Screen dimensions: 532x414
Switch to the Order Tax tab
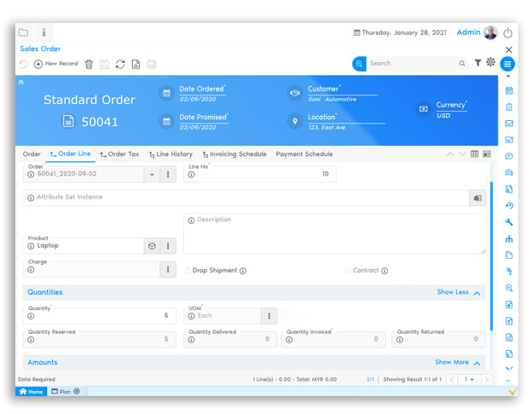[x=119, y=154]
